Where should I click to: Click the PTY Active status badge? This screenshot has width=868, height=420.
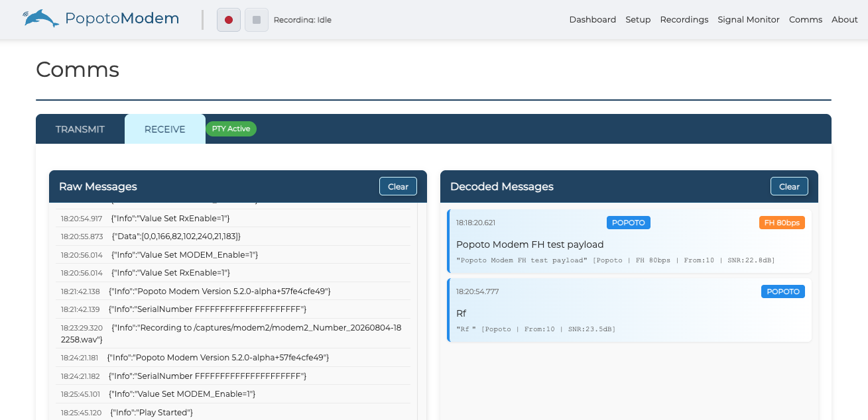[x=231, y=129]
